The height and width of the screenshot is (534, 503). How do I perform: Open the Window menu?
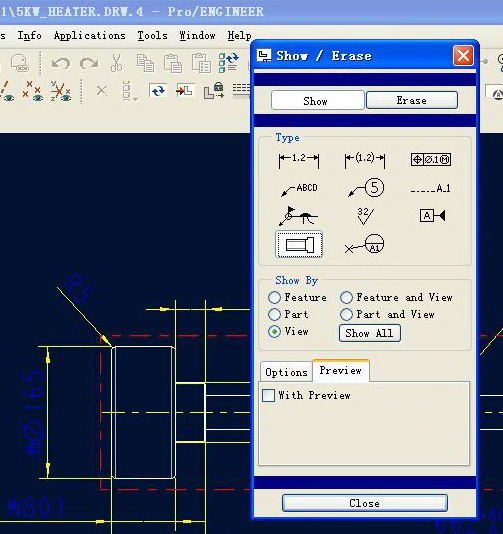(198, 35)
